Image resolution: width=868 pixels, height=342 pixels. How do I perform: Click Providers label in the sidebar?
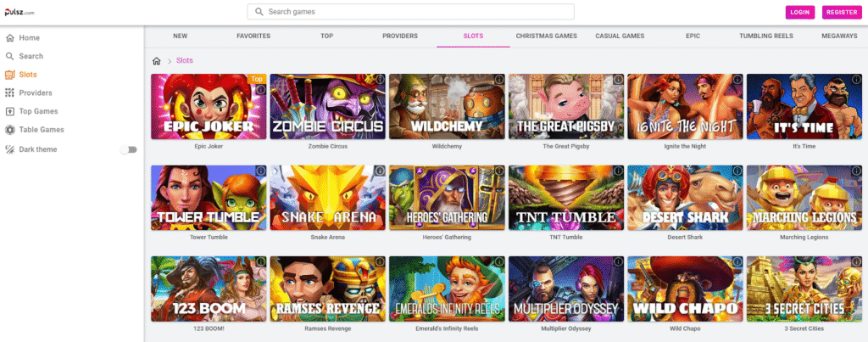(x=36, y=93)
